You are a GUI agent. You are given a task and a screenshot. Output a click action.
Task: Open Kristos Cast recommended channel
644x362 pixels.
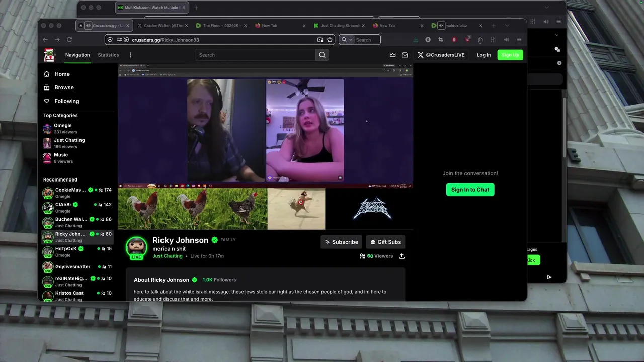click(77, 296)
